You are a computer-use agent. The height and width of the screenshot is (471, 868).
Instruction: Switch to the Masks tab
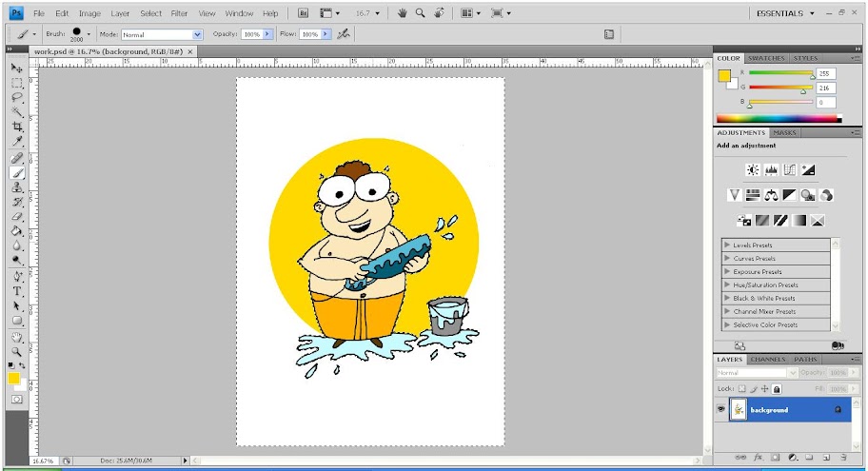click(784, 133)
